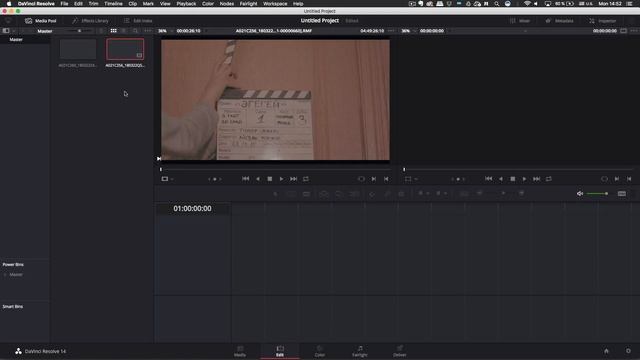Select first clip thumbnail in media pool

coord(78,49)
